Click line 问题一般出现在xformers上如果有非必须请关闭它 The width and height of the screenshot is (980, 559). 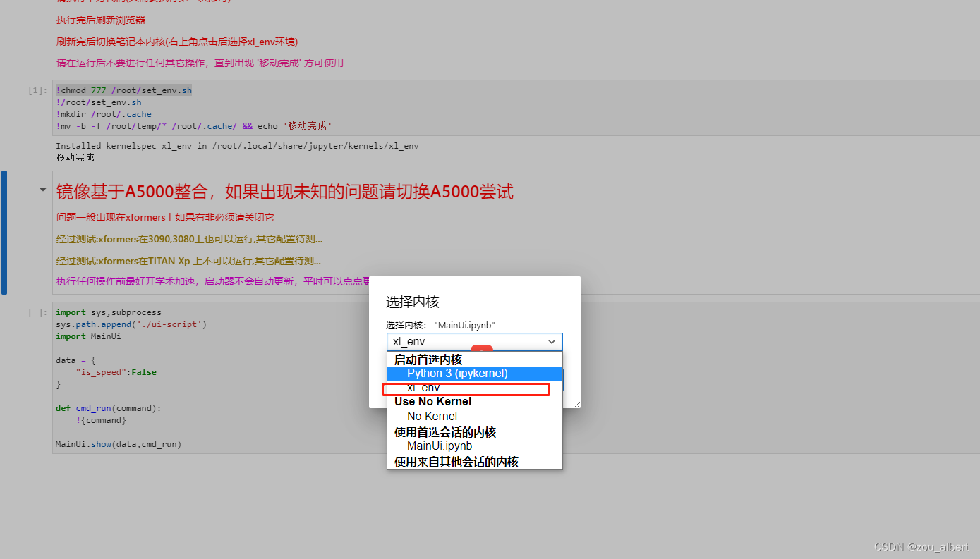click(x=165, y=217)
